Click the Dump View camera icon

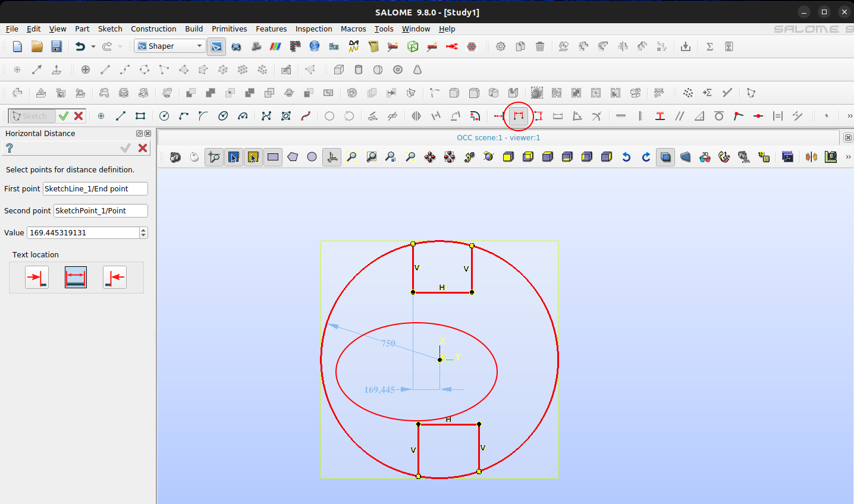click(175, 157)
